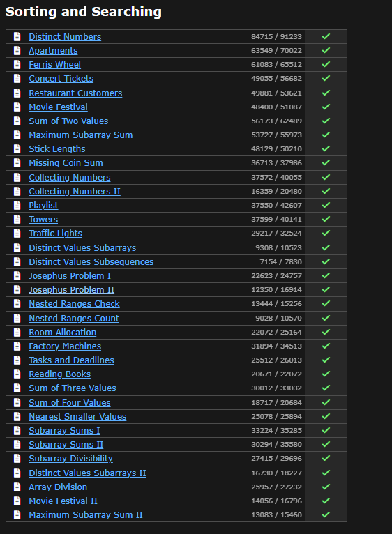Screen dimensions: 392x534
Task: Open the Sum of Three Values link
Action: pyautogui.click(x=73, y=388)
